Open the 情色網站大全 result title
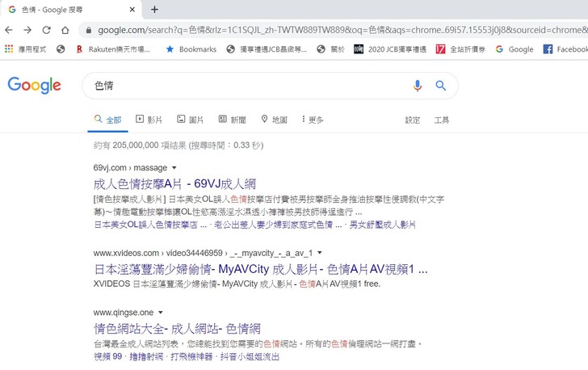The image size is (588, 370). point(177,329)
